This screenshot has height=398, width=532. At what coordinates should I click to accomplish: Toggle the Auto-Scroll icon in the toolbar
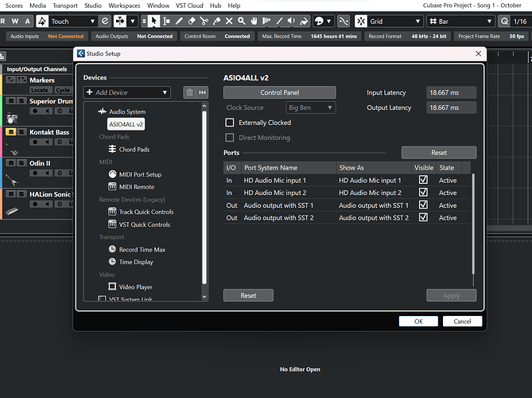pyautogui.click(x=120, y=21)
